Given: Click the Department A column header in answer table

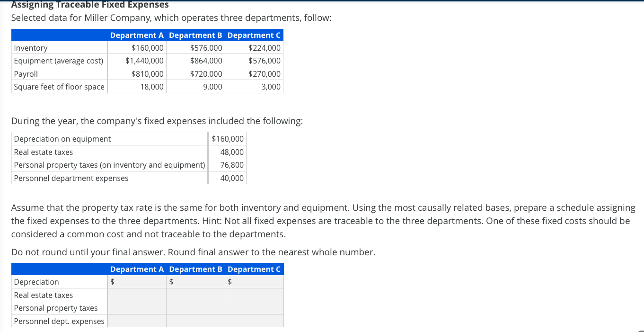Looking at the screenshot, I should pyautogui.click(x=137, y=269).
